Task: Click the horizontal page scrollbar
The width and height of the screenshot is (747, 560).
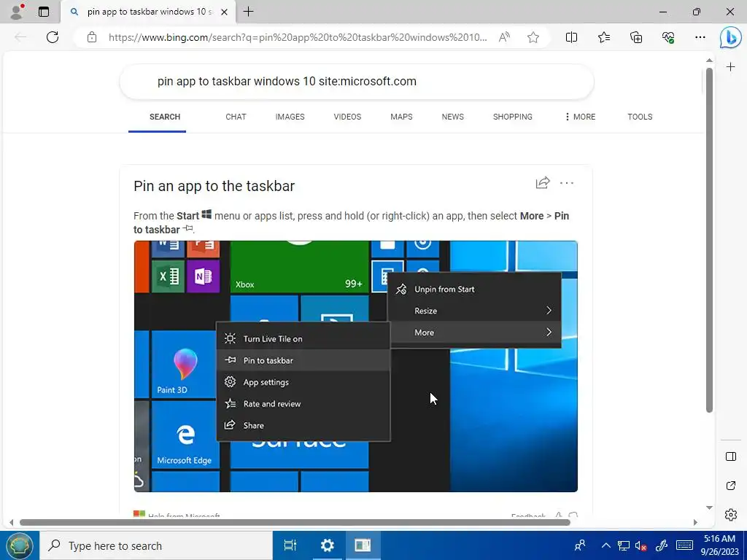Action: (x=295, y=522)
